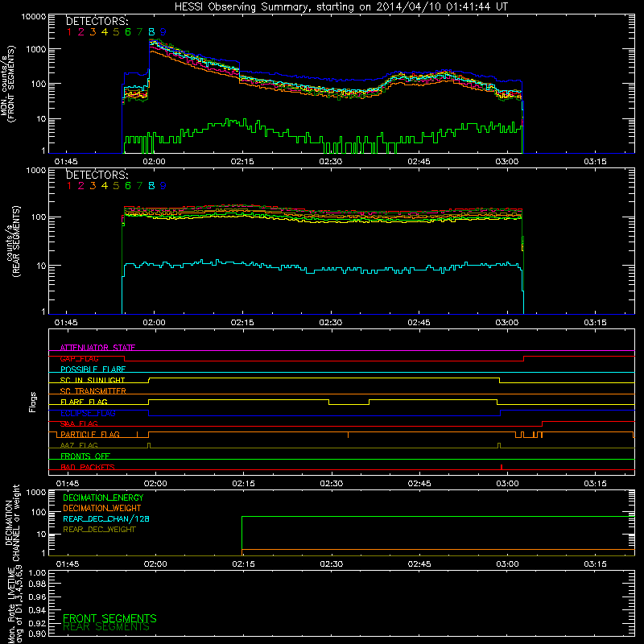
Task: Select the SAA_FLAG label
Action: pyautogui.click(x=79, y=423)
